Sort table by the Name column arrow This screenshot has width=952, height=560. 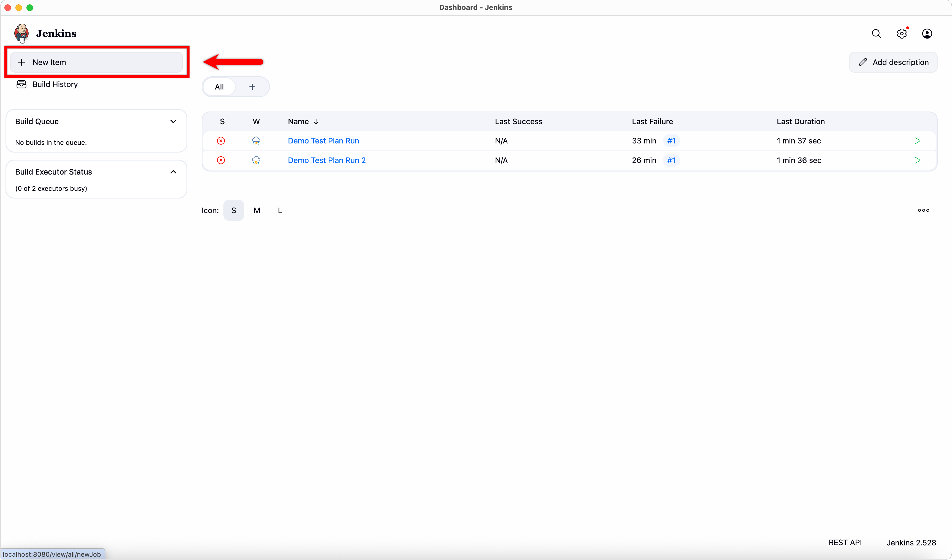(x=316, y=121)
